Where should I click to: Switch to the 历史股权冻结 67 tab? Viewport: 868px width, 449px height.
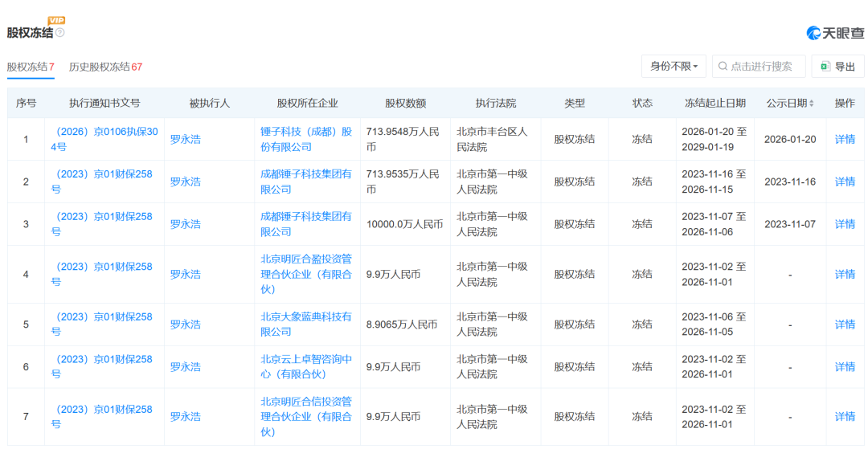click(x=106, y=67)
